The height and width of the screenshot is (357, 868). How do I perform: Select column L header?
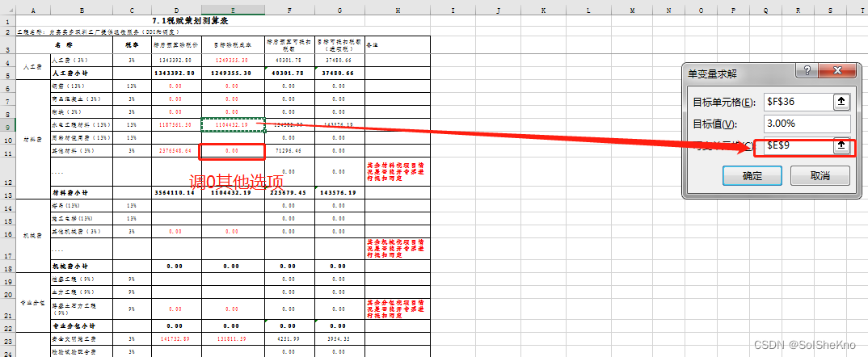(588, 10)
